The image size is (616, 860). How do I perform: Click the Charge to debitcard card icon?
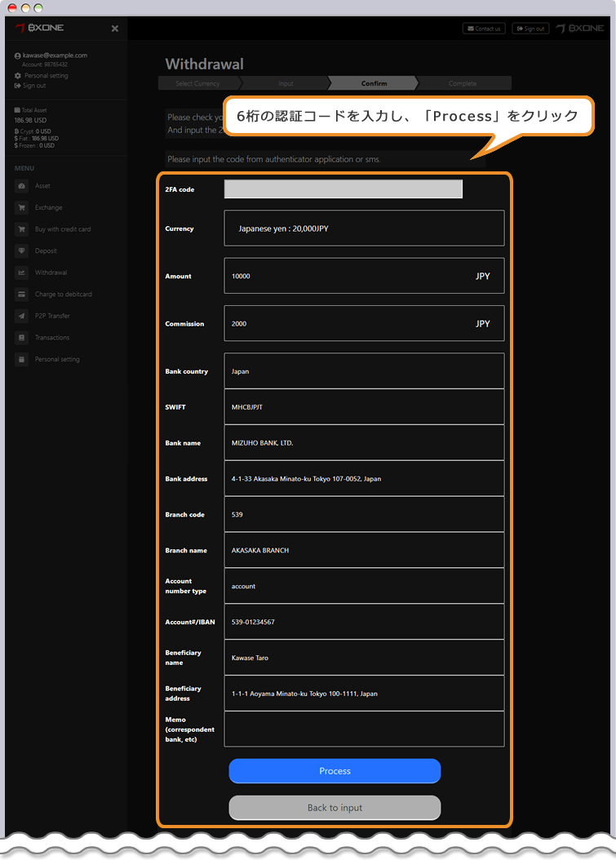[x=21, y=294]
